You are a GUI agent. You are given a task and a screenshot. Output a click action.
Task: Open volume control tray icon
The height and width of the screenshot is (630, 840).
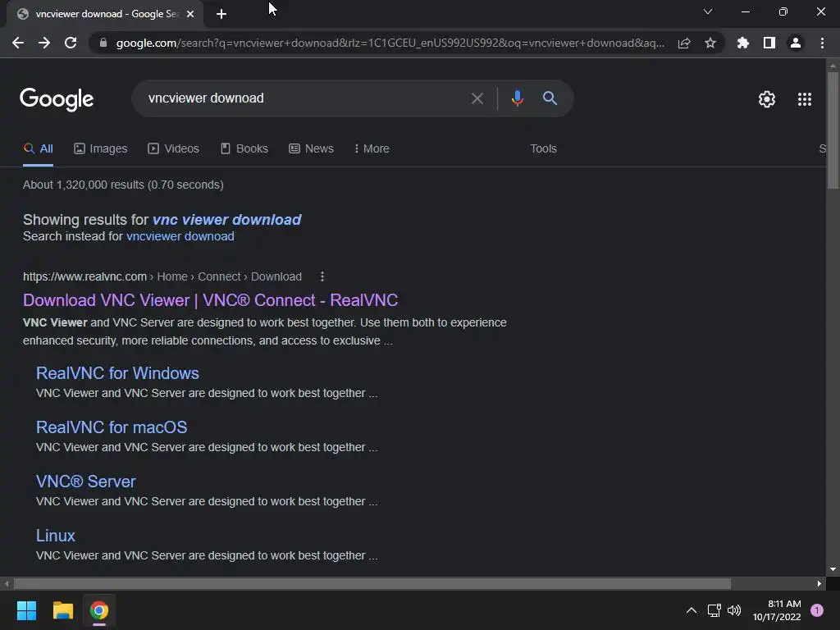(x=734, y=610)
